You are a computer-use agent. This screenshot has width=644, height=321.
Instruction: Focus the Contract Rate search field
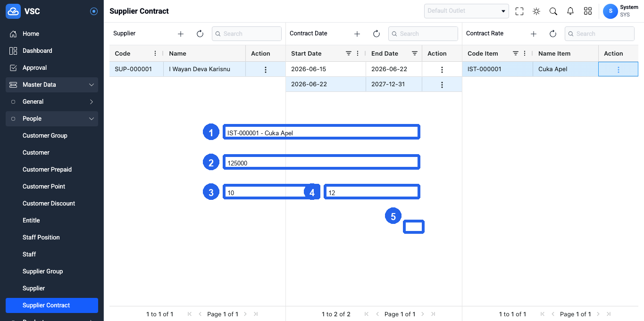[600, 33]
